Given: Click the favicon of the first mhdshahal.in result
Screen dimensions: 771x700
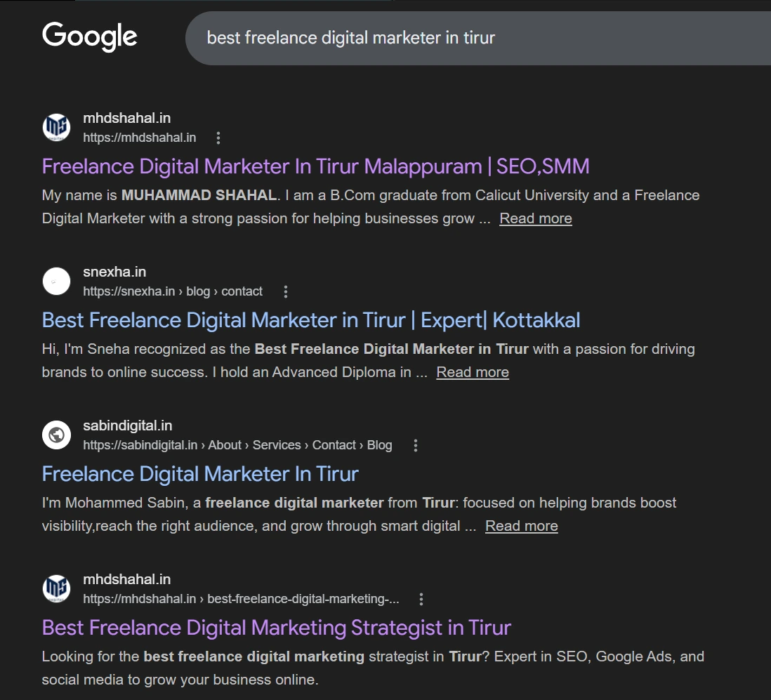Looking at the screenshot, I should (x=56, y=128).
